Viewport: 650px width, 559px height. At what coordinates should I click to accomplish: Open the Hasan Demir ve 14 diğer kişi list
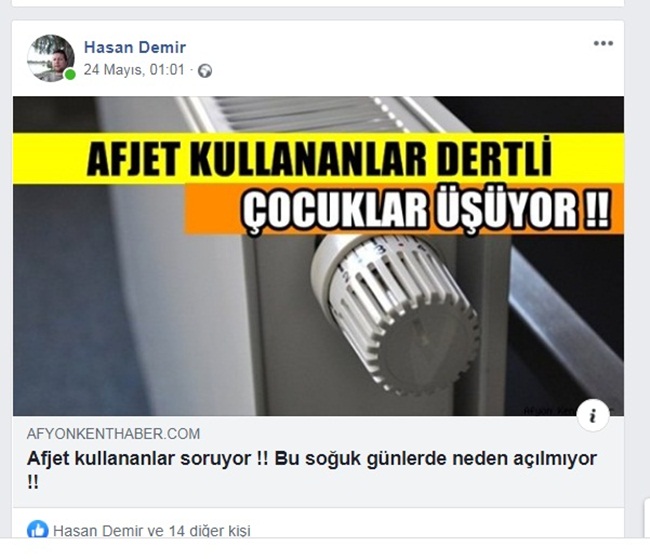coord(152,531)
